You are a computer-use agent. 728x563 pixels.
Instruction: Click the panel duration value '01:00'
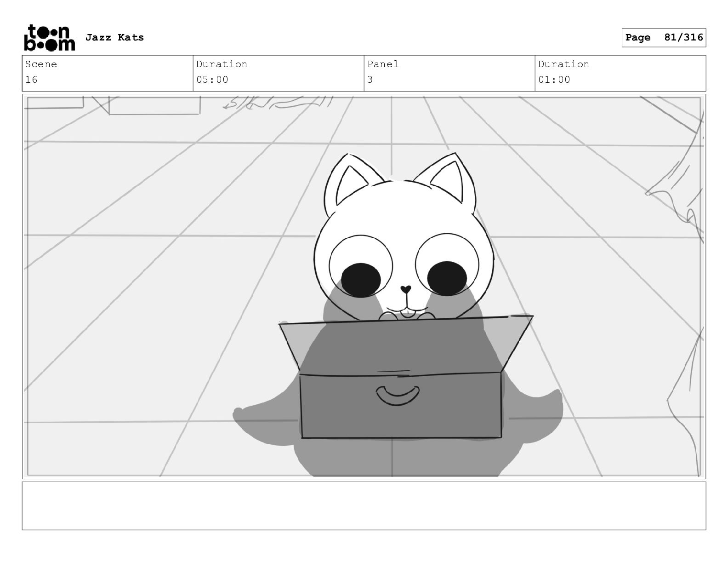554,80
